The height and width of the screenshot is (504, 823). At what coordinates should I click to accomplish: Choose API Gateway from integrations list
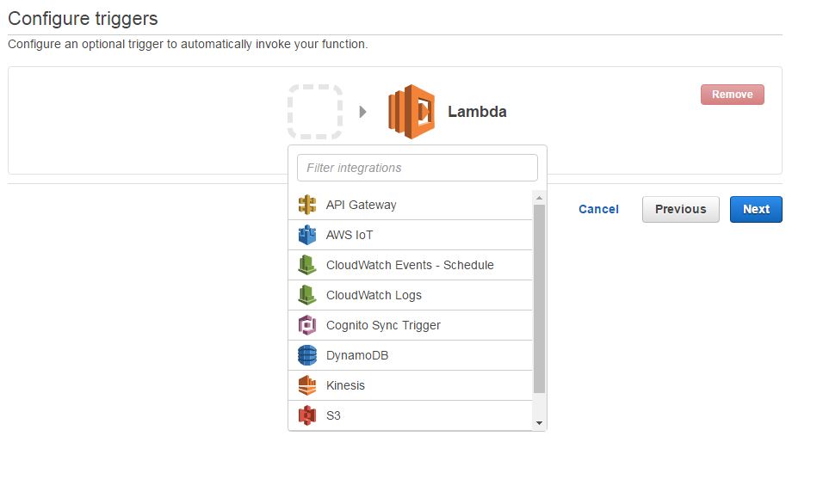click(x=361, y=205)
